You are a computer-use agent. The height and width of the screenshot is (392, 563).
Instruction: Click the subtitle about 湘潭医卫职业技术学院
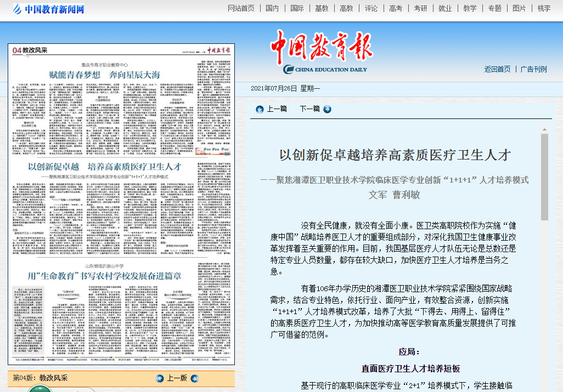[395, 180]
